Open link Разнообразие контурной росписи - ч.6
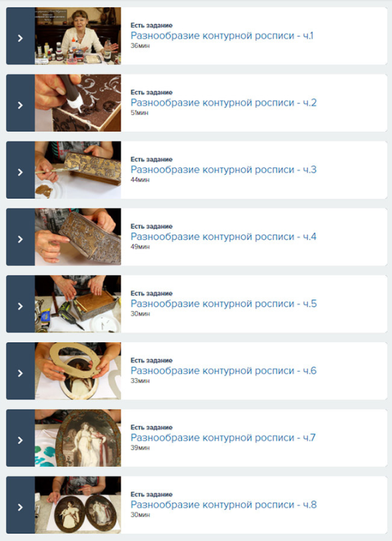The image size is (392, 541). [223, 370]
